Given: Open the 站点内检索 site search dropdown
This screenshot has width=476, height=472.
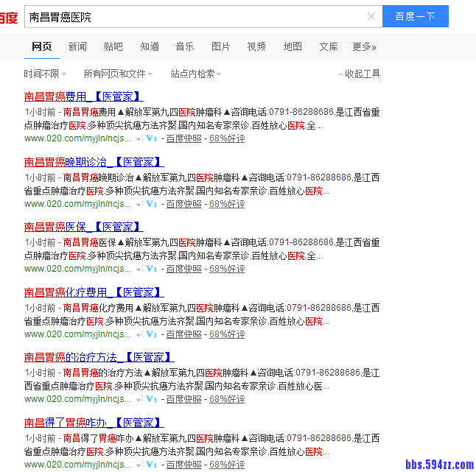Looking at the screenshot, I should (x=195, y=74).
